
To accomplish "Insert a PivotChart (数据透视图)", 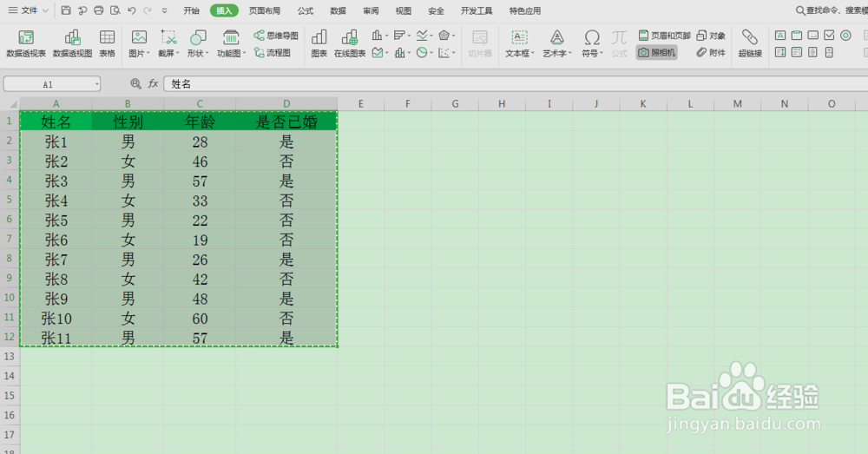I will [x=73, y=43].
